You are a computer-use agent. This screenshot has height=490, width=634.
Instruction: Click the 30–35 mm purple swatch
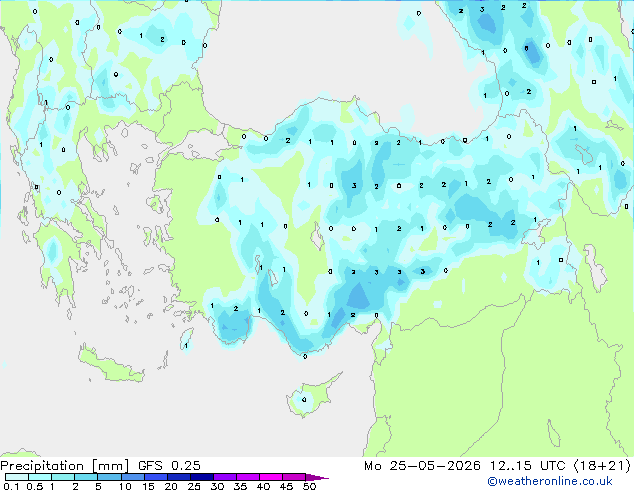tap(225, 477)
